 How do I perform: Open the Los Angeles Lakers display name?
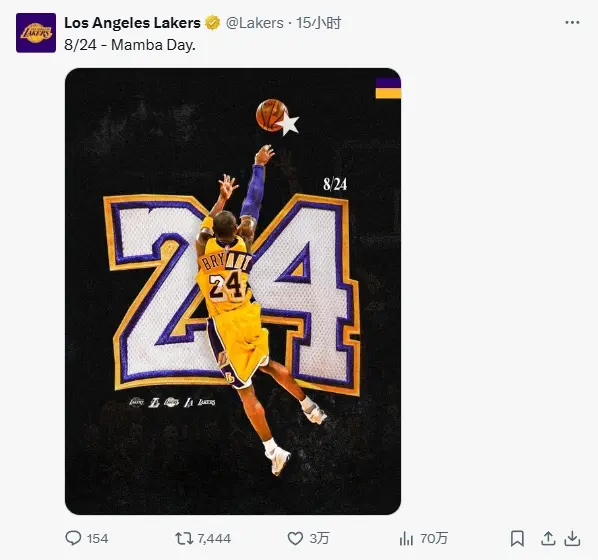pyautogui.click(x=132, y=23)
